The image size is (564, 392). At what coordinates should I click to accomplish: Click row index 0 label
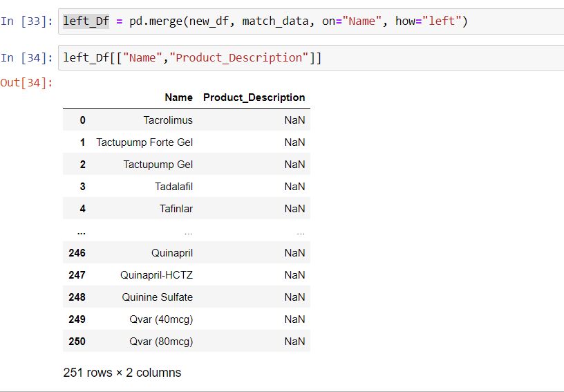point(83,120)
